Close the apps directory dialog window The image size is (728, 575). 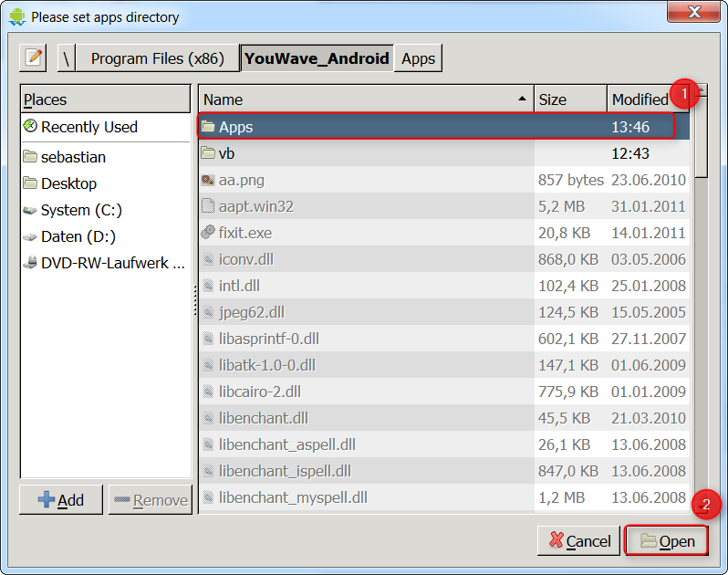[693, 11]
